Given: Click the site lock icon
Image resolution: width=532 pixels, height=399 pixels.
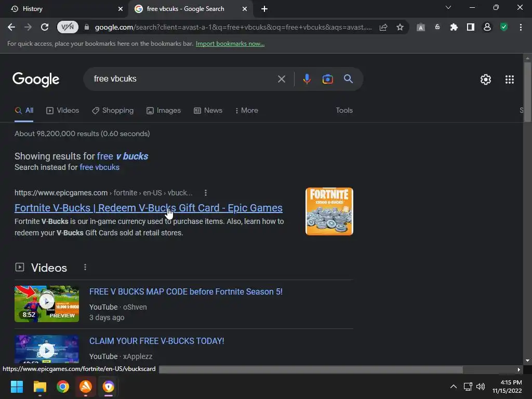Looking at the screenshot, I should 87,27.
